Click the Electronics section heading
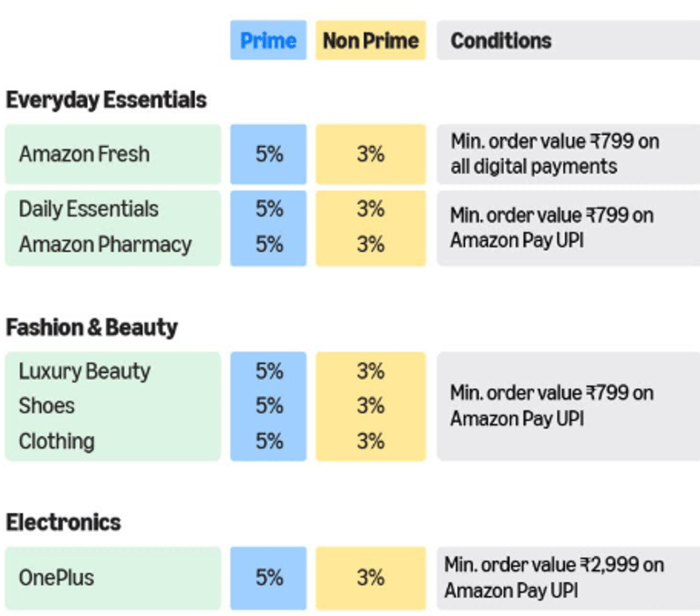The height and width of the screenshot is (616, 700). (63, 522)
